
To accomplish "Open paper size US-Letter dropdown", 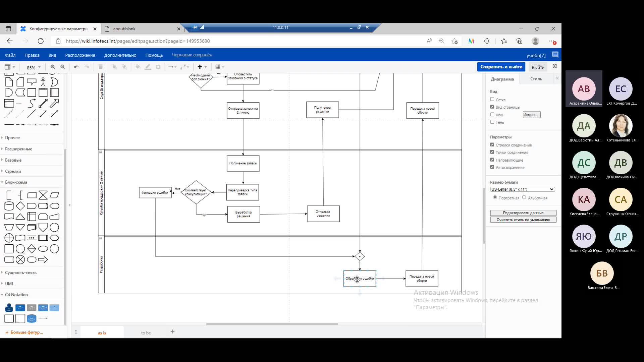I will tap(522, 189).
